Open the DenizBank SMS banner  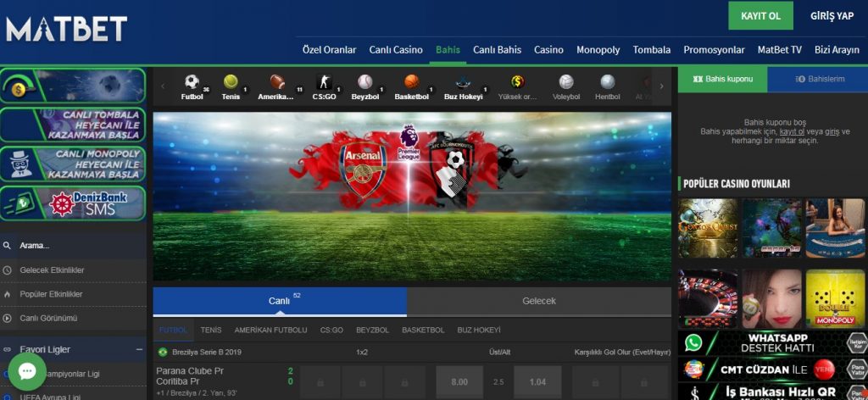coord(73,203)
